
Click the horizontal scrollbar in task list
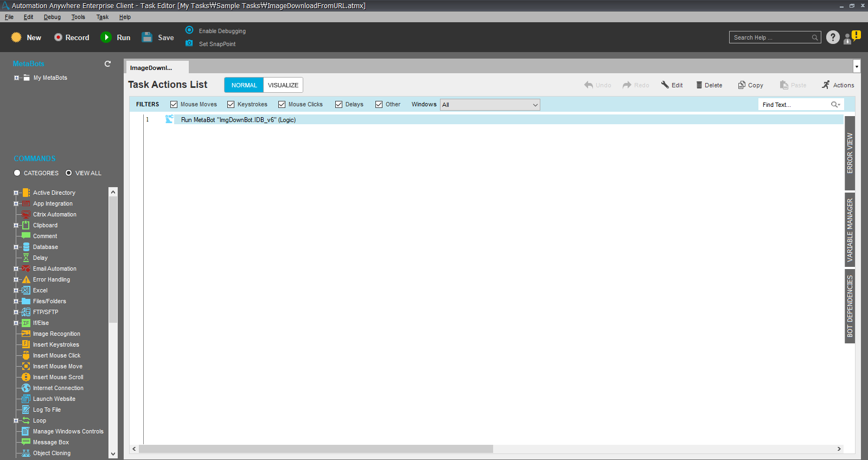pyautogui.click(x=316, y=449)
